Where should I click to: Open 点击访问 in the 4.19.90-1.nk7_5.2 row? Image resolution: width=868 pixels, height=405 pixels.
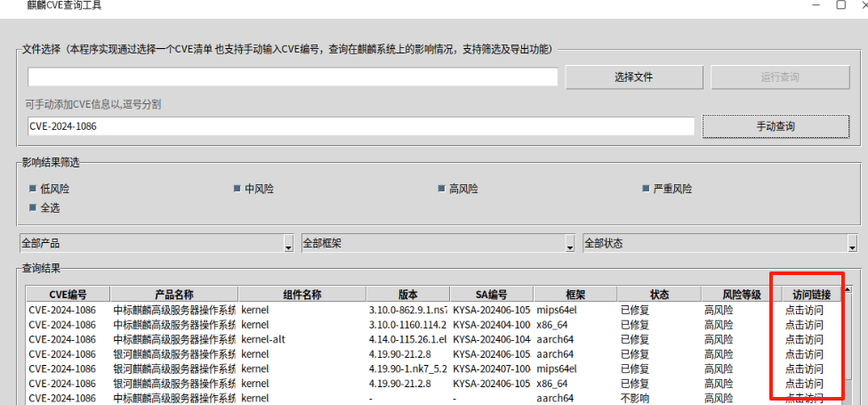tap(804, 369)
